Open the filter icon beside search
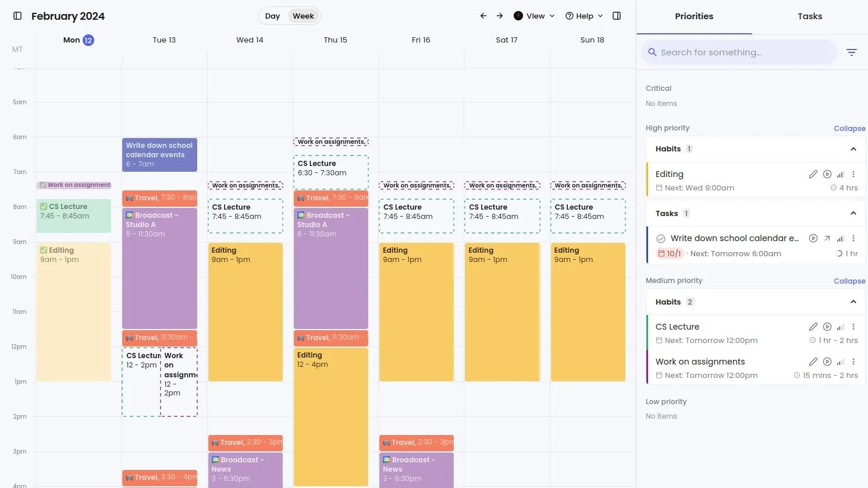The width and height of the screenshot is (868, 488). tap(852, 52)
